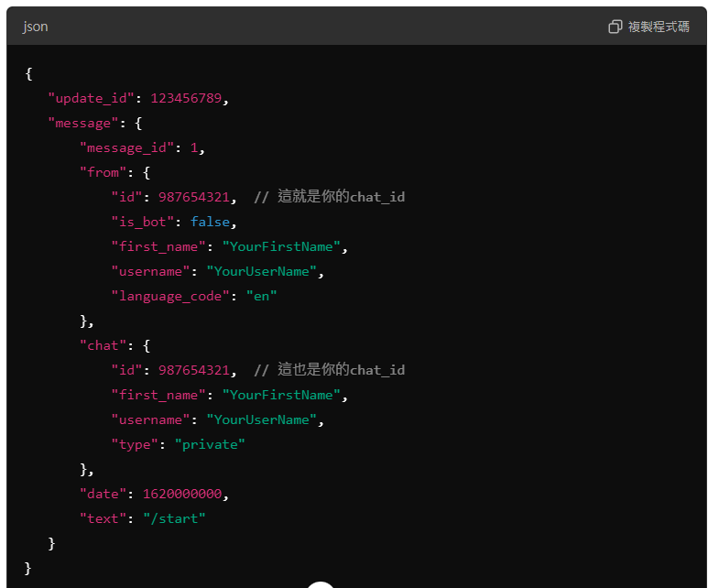Screen dimensions: 719x588
Task: Click the json language label
Action: click(36, 27)
